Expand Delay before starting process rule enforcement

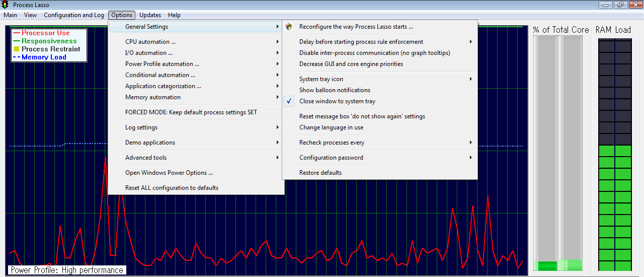380,42
